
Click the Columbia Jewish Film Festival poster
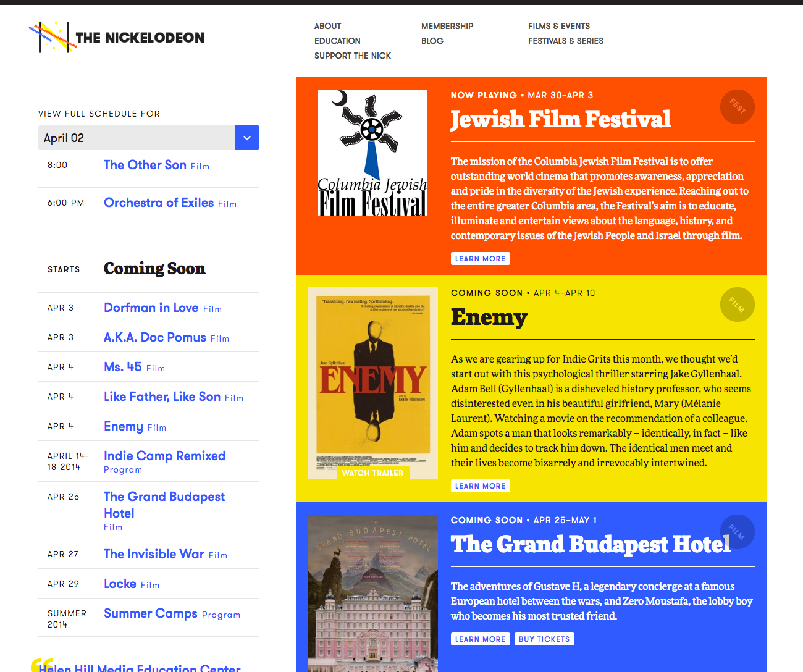372,153
